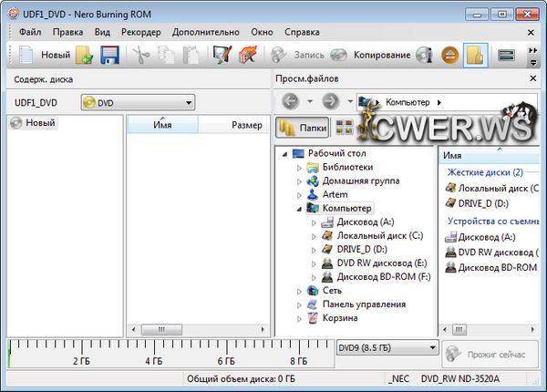This screenshot has height=392, width=547.
Task: Select Дисковод BD-ROM in file list
Action: [x=492, y=267]
